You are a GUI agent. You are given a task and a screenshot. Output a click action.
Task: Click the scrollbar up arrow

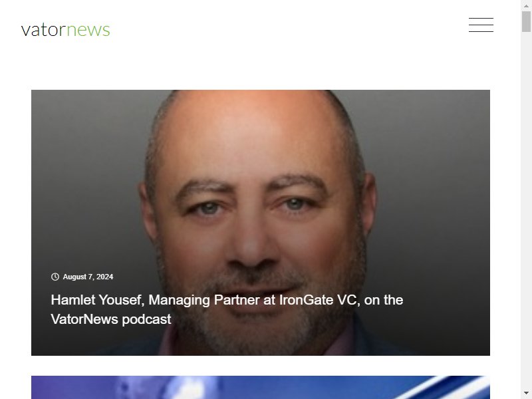(526, 6)
